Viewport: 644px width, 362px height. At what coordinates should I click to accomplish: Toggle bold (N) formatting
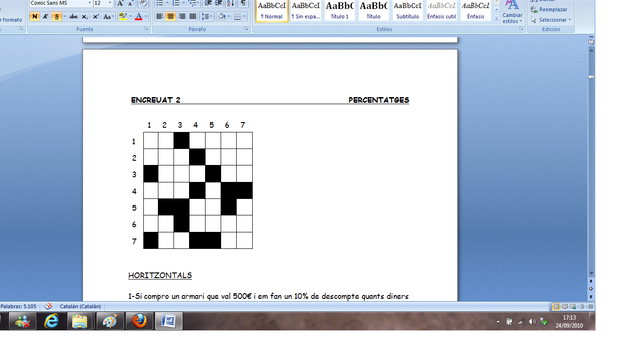tap(34, 16)
